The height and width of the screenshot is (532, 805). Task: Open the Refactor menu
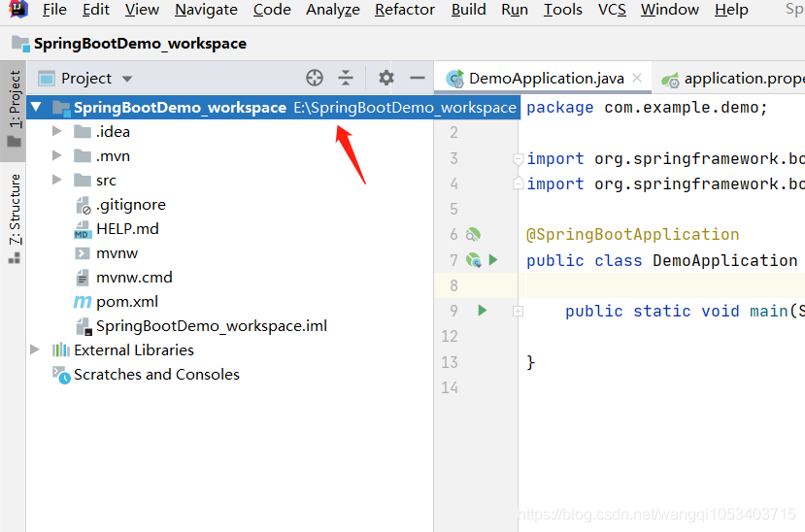pyautogui.click(x=405, y=10)
